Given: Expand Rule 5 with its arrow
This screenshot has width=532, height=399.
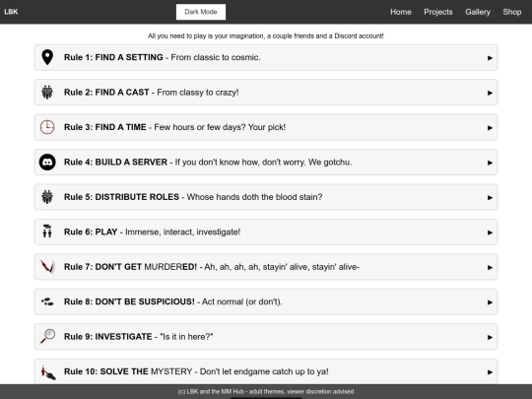Looking at the screenshot, I should pyautogui.click(x=490, y=197).
